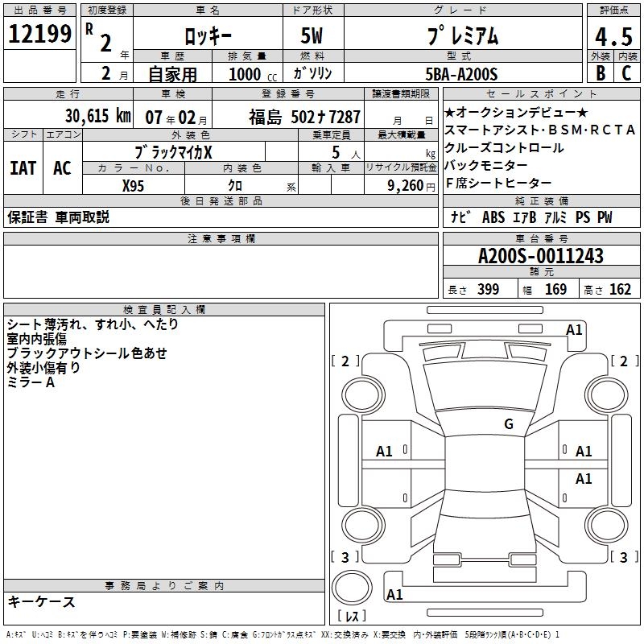Click the キーケース notice text

pos(41,602)
